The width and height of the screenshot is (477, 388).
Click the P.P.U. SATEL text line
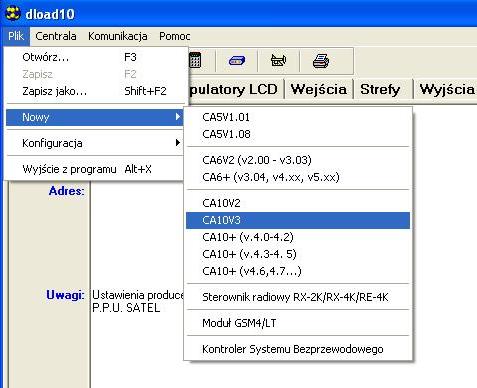pos(126,308)
